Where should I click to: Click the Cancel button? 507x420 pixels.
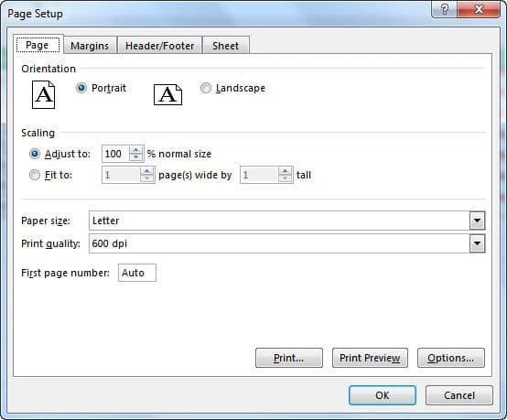(459, 395)
